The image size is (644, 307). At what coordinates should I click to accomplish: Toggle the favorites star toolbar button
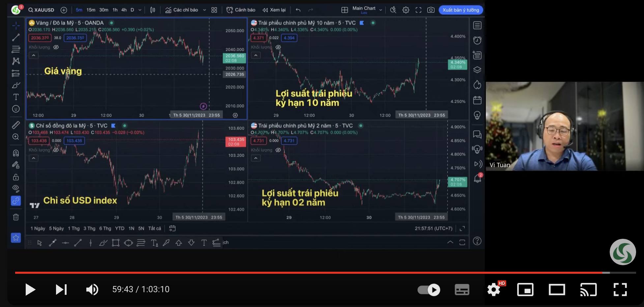coord(16,237)
